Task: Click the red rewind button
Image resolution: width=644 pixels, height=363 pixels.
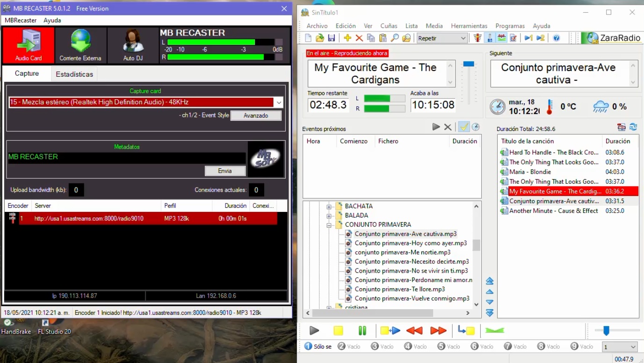Action: click(414, 331)
